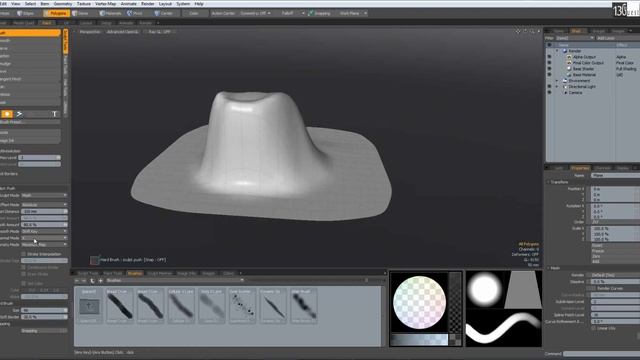640x360 pixels.
Task: Open Render menu
Action: (148, 4)
